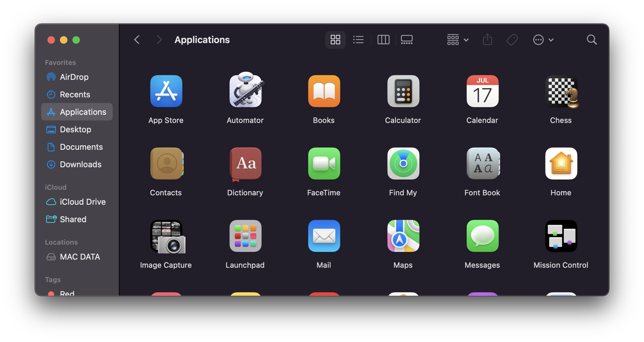Go back with the back arrow
Image resolution: width=644 pixels, height=342 pixels.
[x=137, y=40]
